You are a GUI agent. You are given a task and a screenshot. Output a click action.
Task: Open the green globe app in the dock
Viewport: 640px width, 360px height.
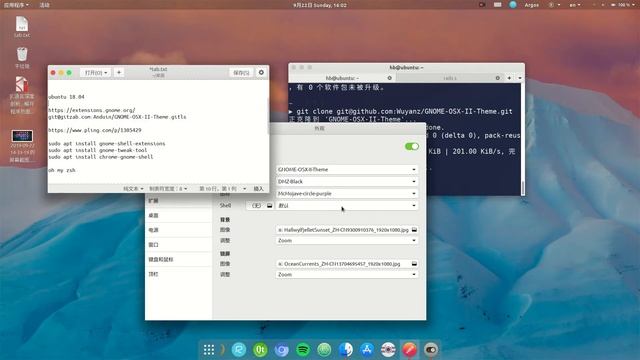click(x=324, y=350)
